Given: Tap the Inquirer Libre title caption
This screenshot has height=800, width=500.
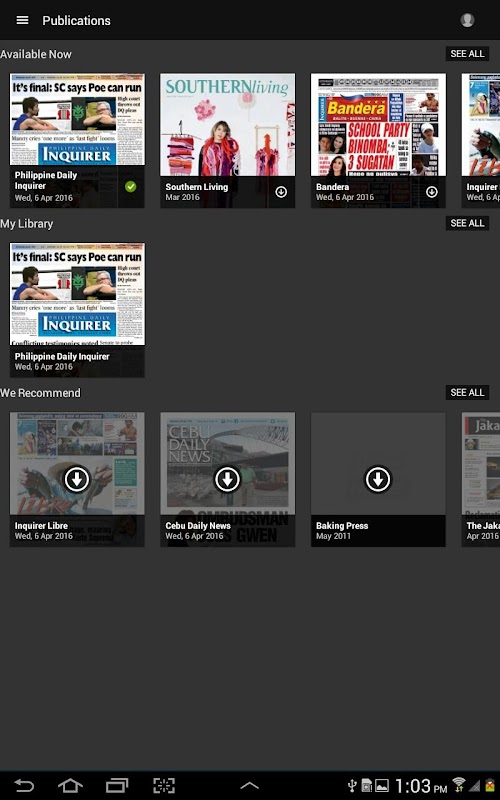Looking at the screenshot, I should (x=41, y=526).
